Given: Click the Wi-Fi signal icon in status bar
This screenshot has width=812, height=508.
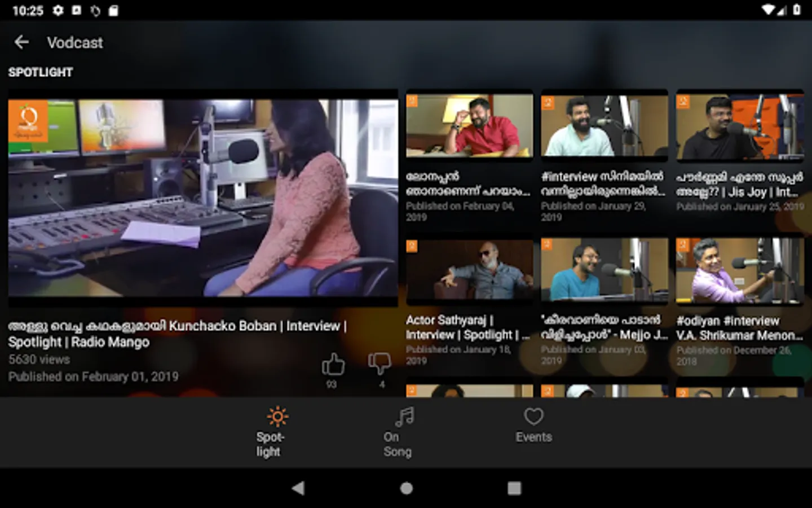Looking at the screenshot, I should [768, 10].
